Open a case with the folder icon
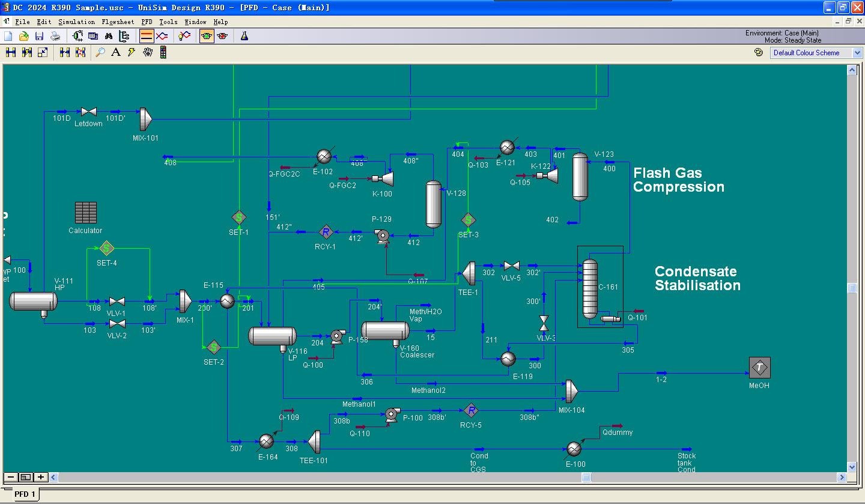This screenshot has height=504, width=865. [24, 36]
